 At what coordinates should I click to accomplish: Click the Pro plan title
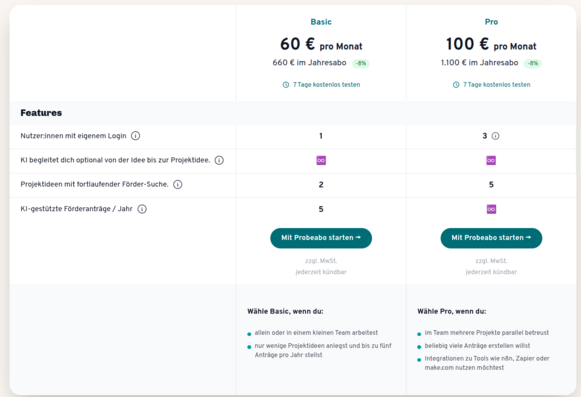coord(491,22)
